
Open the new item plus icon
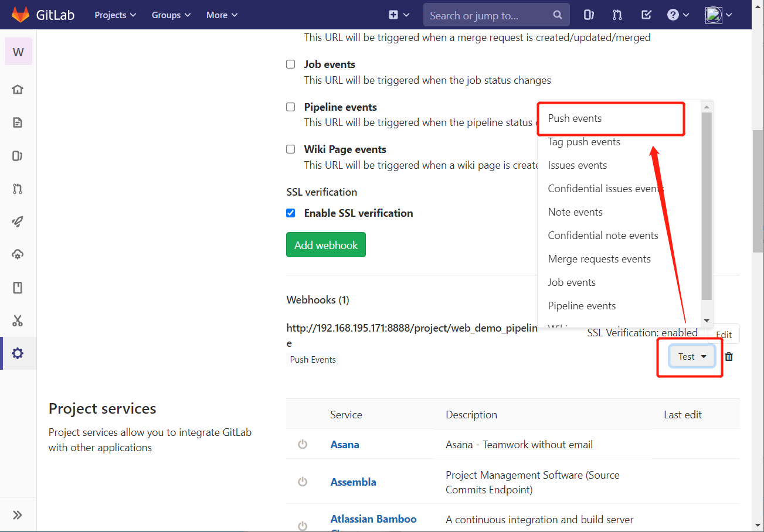398,15
